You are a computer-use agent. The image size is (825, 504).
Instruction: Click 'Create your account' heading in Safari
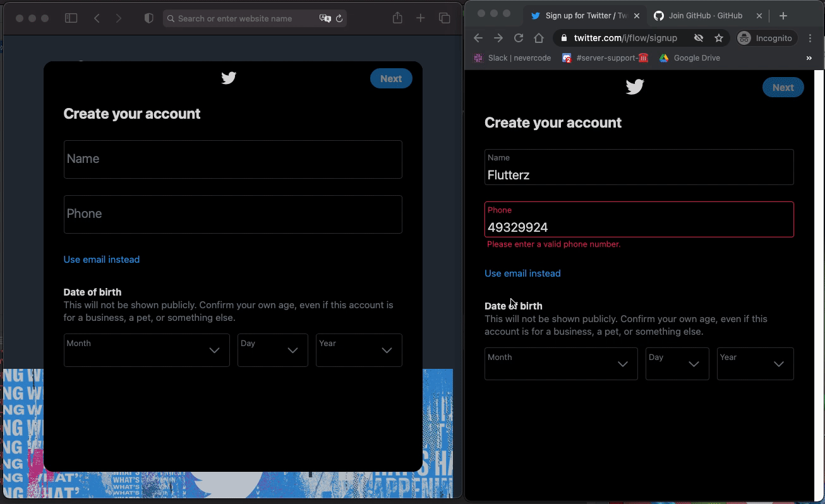(x=132, y=114)
